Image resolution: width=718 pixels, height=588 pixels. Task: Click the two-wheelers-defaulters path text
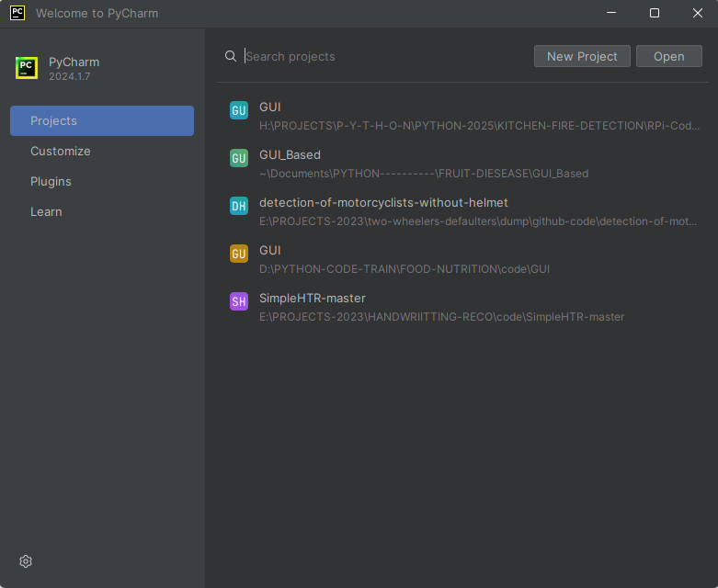[479, 221]
